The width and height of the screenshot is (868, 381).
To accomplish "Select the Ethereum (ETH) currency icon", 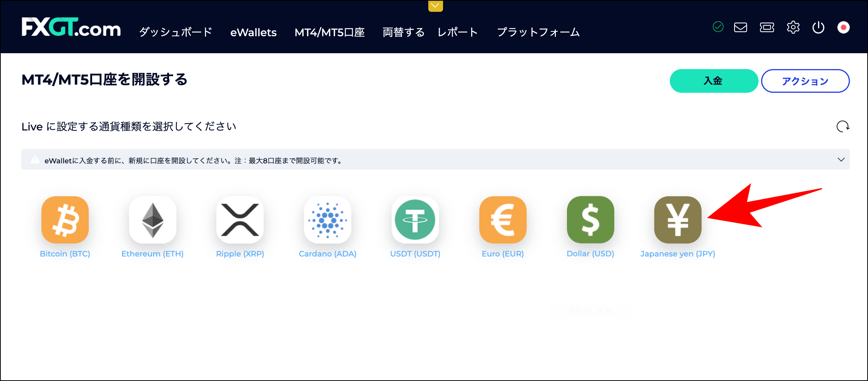I will tap(152, 220).
